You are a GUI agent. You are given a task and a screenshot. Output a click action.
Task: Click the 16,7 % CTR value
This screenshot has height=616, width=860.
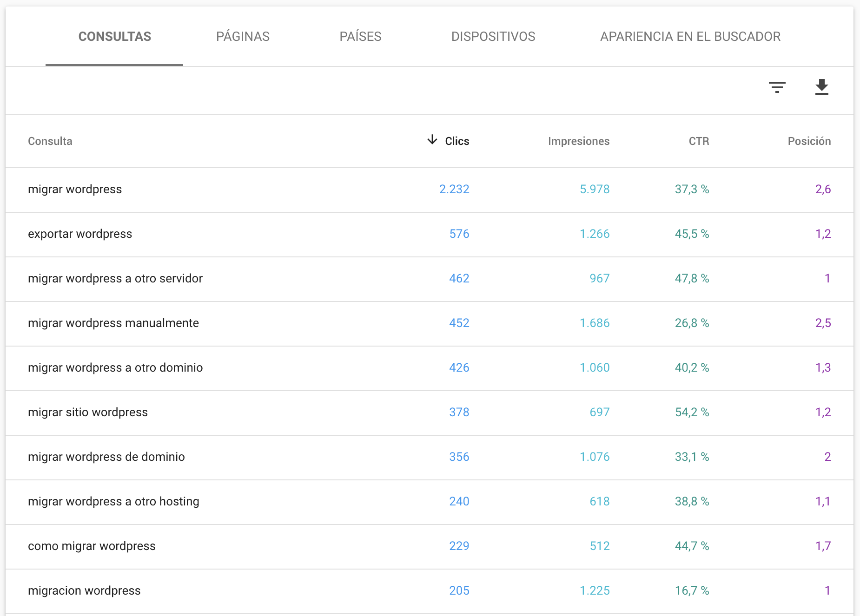(x=692, y=590)
